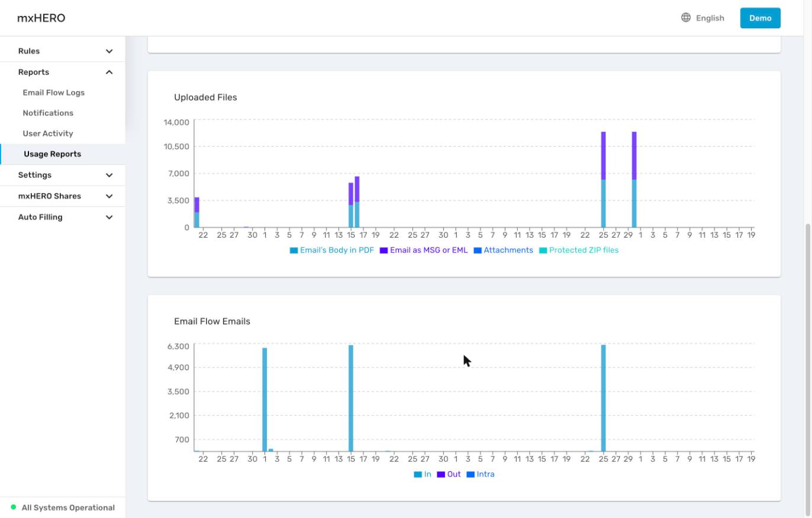812x518 pixels.
Task: Click the 14,000 axis label
Action: tap(176, 122)
